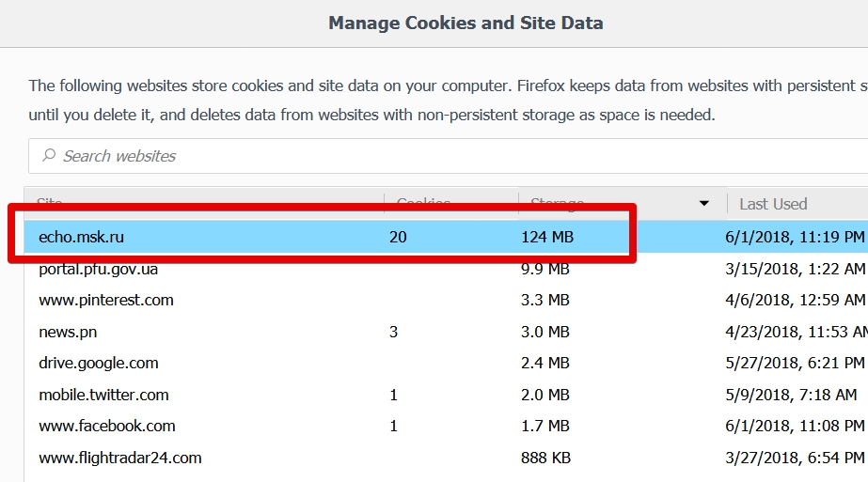
Task: Select the echo.msk.ru row
Action: 446,237
